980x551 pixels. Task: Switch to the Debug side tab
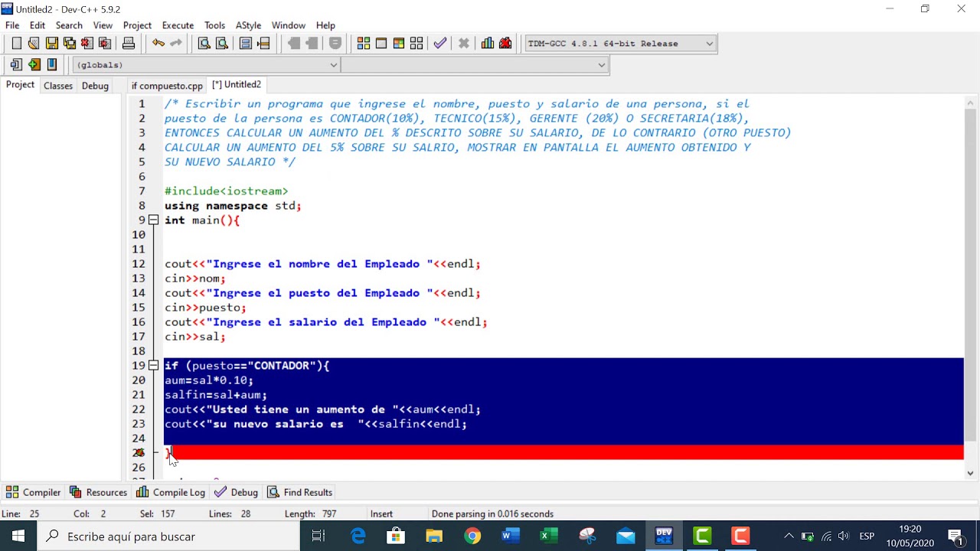(95, 86)
